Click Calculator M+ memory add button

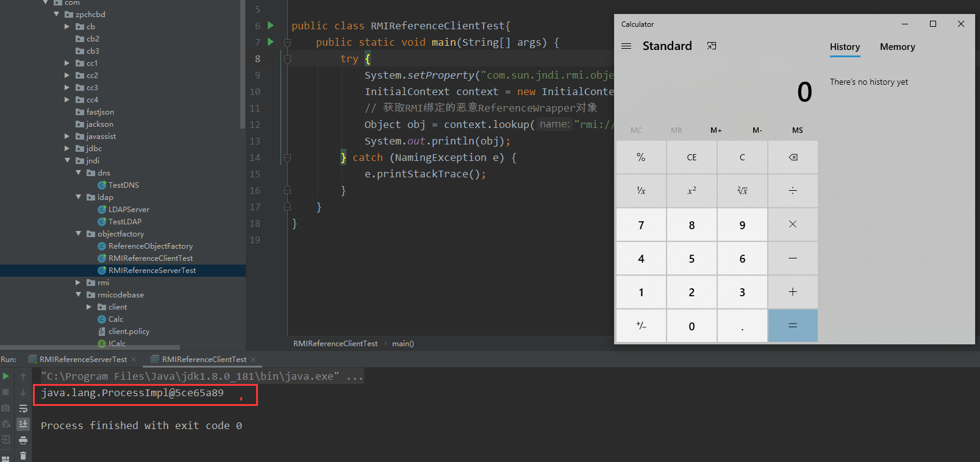pos(716,130)
